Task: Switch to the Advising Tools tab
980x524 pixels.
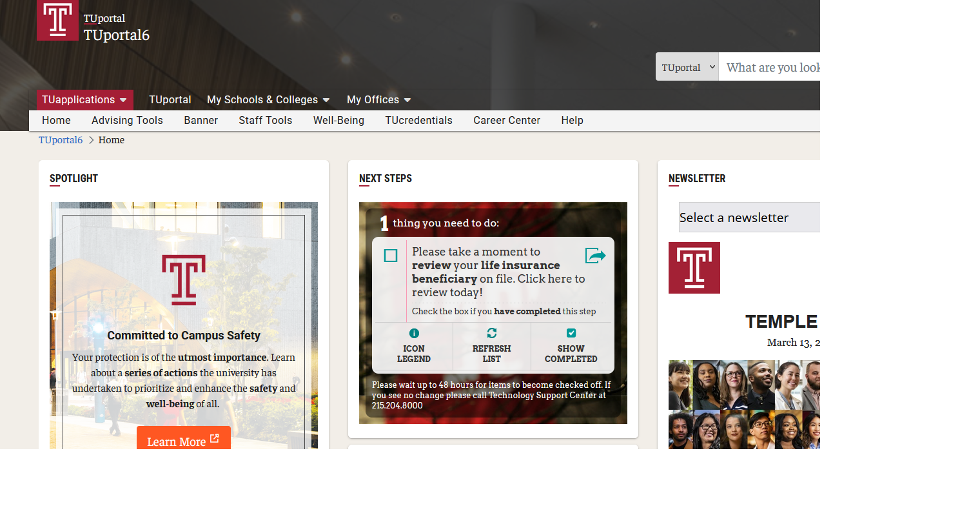Action: tap(127, 120)
